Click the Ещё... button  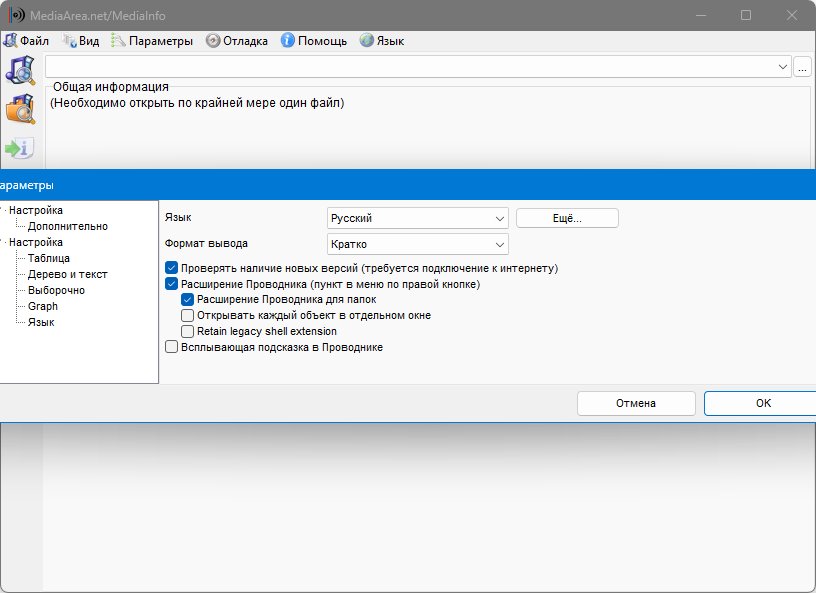(567, 218)
